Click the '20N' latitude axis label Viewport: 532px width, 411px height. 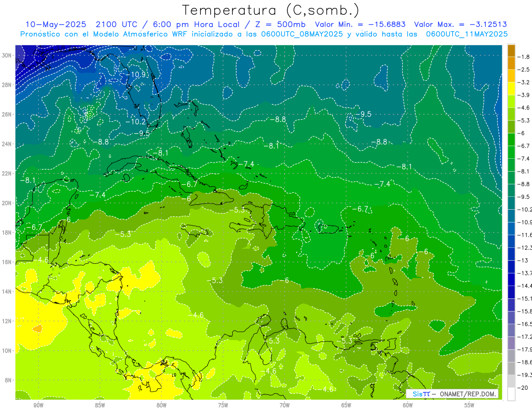click(7, 203)
